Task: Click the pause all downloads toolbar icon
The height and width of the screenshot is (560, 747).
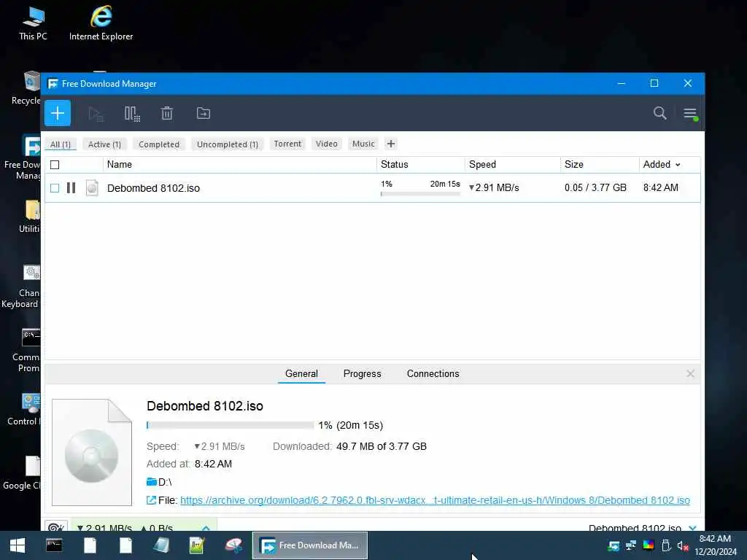Action: 132,114
